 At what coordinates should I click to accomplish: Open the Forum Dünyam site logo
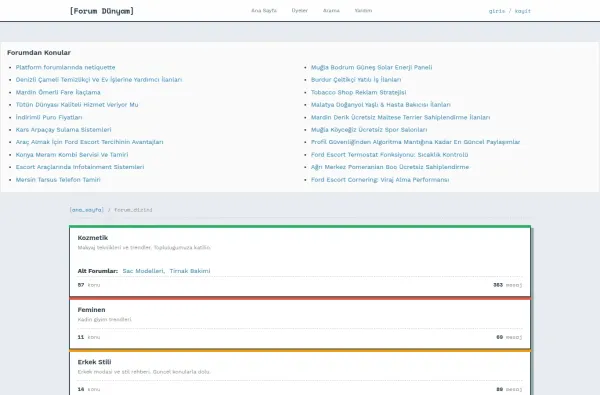102,11
